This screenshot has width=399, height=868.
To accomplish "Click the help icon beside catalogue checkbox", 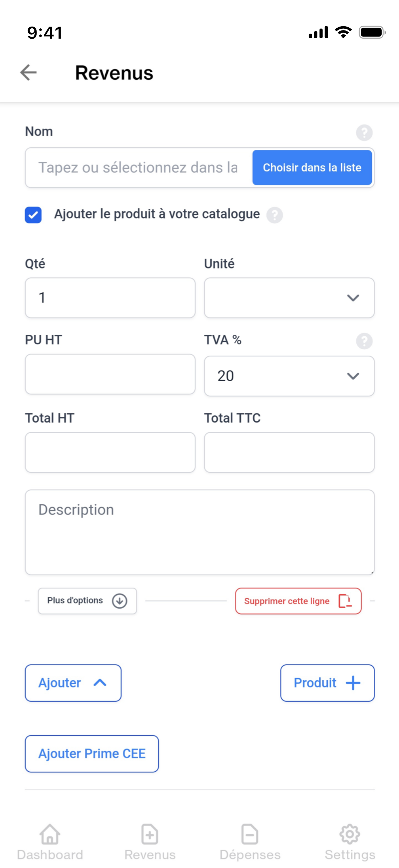I will [274, 214].
